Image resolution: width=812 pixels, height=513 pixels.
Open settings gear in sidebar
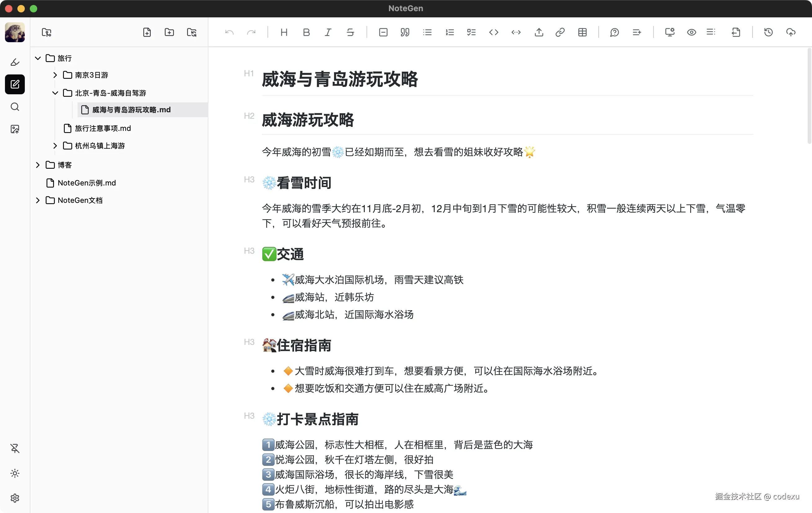click(x=15, y=498)
